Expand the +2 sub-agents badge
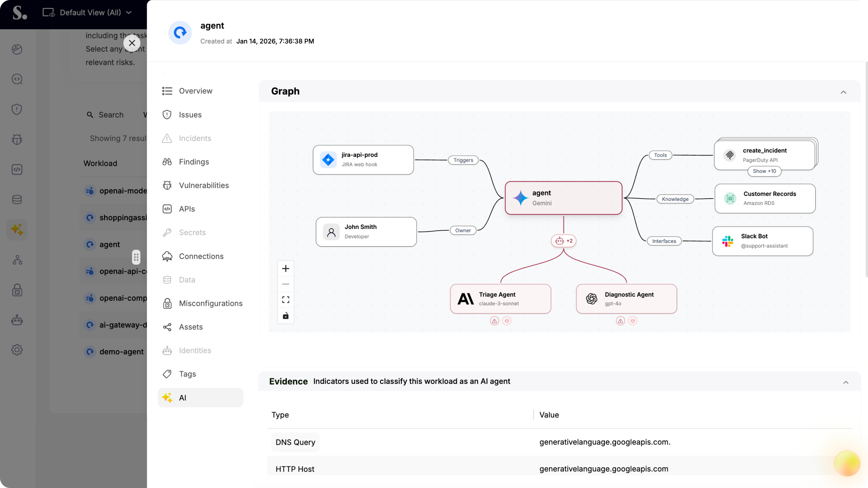 (563, 241)
